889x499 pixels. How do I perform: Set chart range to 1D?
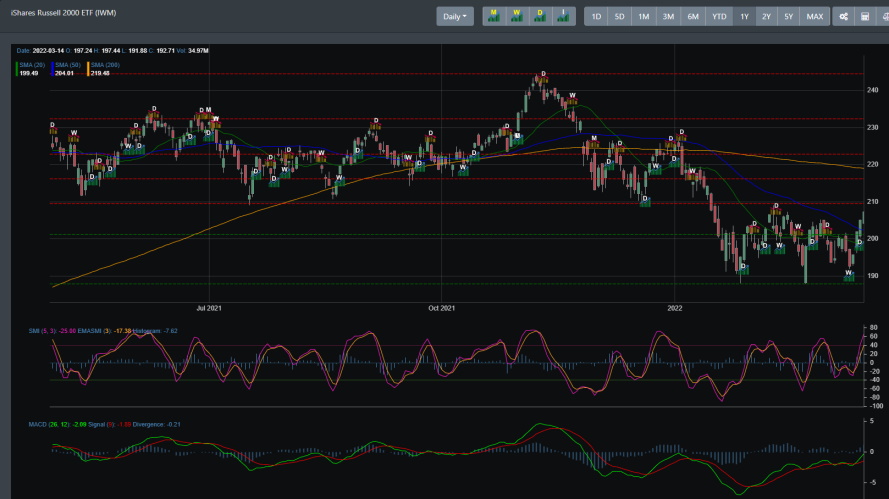click(596, 16)
